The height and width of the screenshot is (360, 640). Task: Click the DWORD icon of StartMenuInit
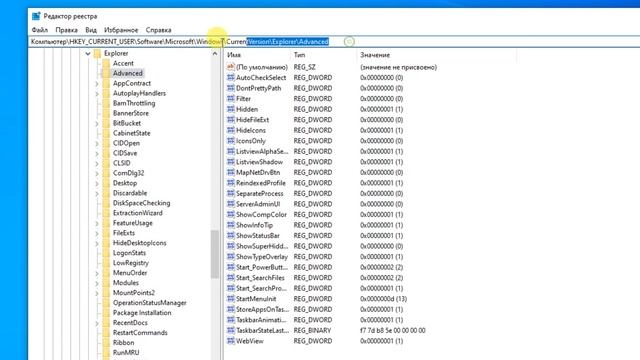[x=231, y=299]
